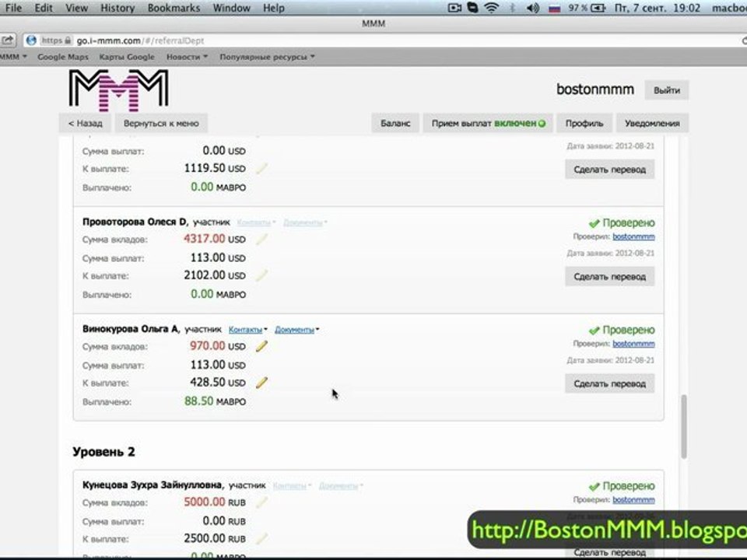The height and width of the screenshot is (560, 747).
Task: Click the bostonmmm username in header
Action: click(x=595, y=89)
